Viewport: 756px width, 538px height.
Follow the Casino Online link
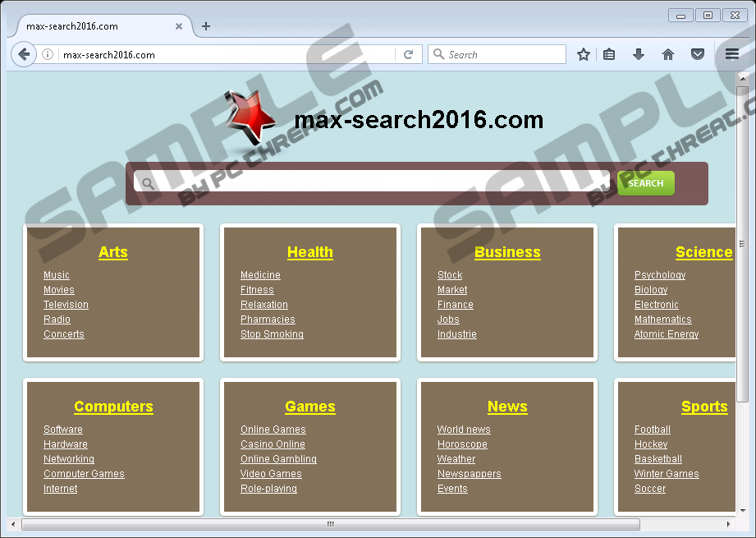point(273,444)
